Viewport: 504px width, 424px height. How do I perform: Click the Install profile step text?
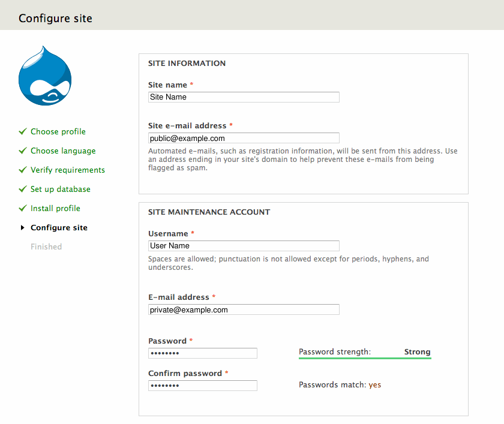pos(55,209)
